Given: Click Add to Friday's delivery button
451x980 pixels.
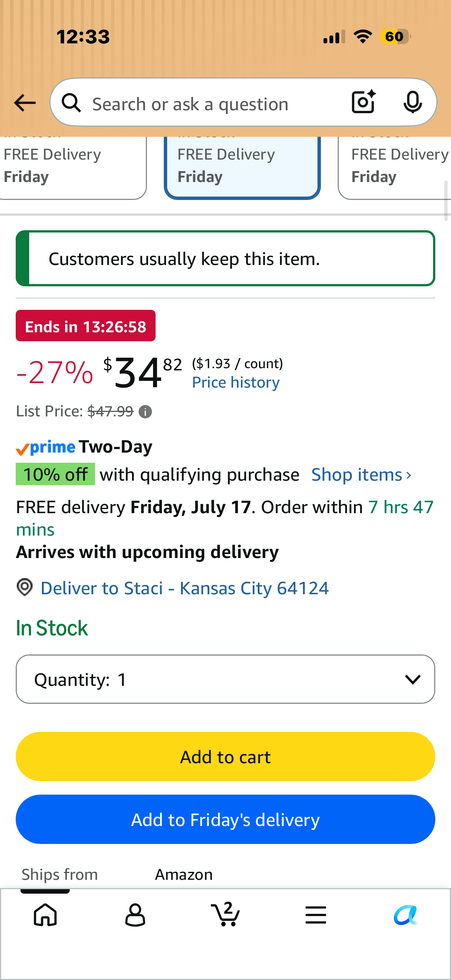Looking at the screenshot, I should coord(225,819).
